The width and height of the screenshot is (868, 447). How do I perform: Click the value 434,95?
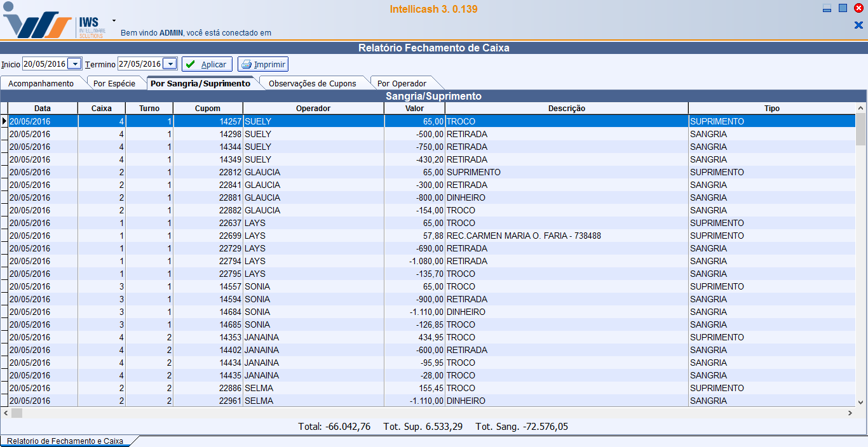tap(431, 337)
